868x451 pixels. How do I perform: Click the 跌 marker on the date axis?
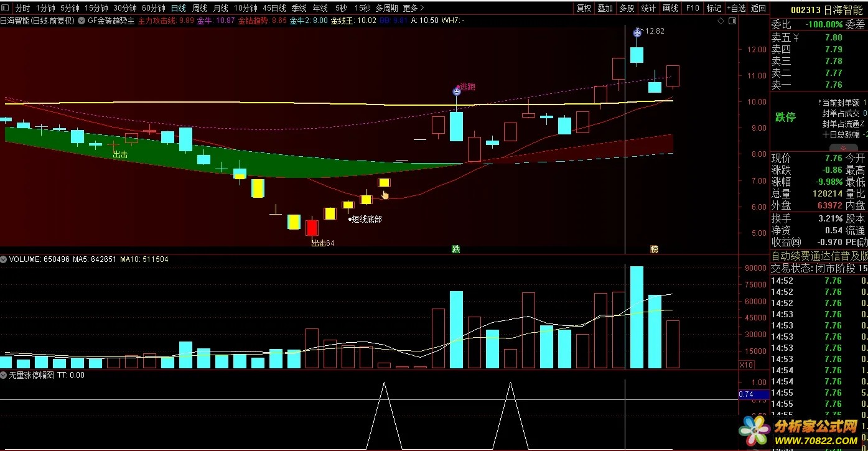pos(456,249)
